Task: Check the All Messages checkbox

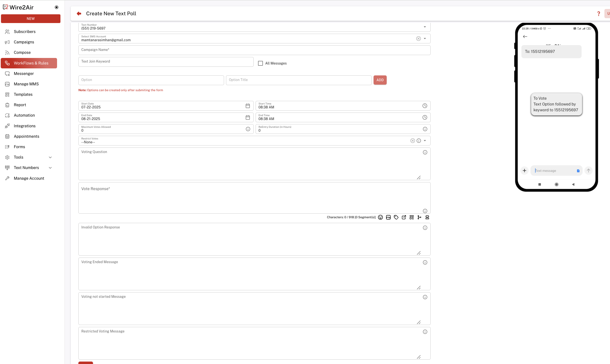Action: pos(260,63)
